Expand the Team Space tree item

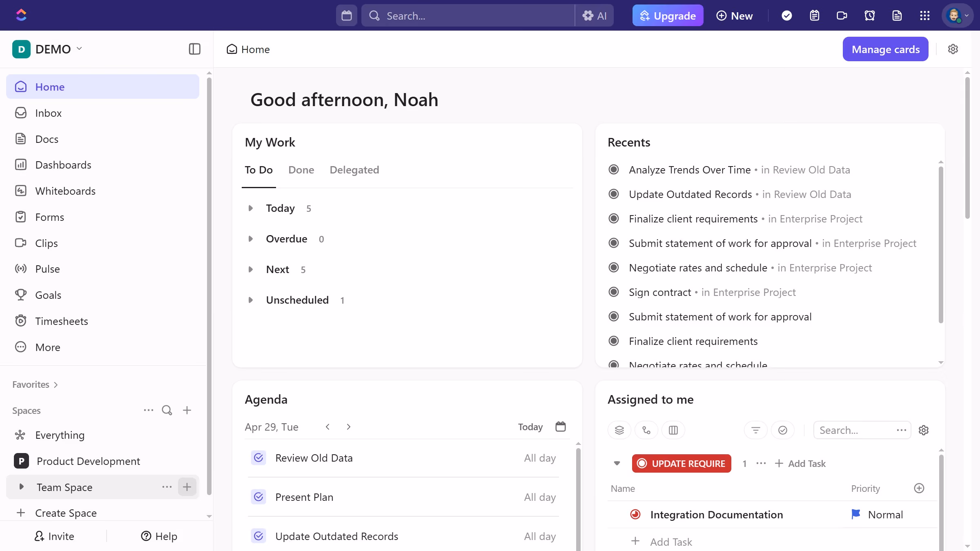[x=21, y=487]
